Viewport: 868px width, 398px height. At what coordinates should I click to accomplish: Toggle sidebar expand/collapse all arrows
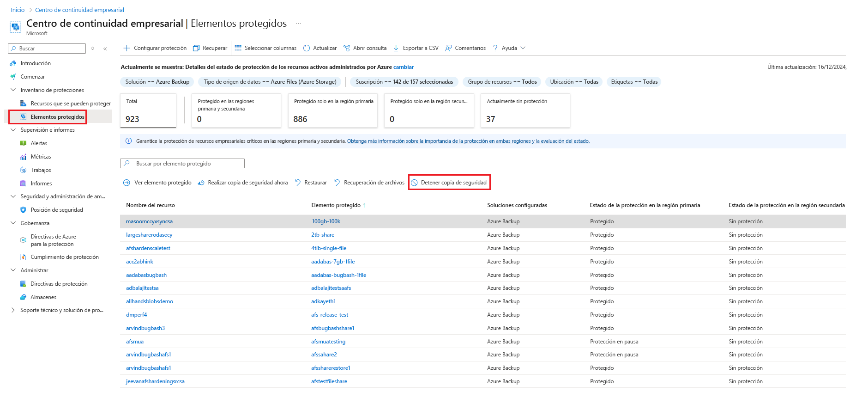click(92, 49)
